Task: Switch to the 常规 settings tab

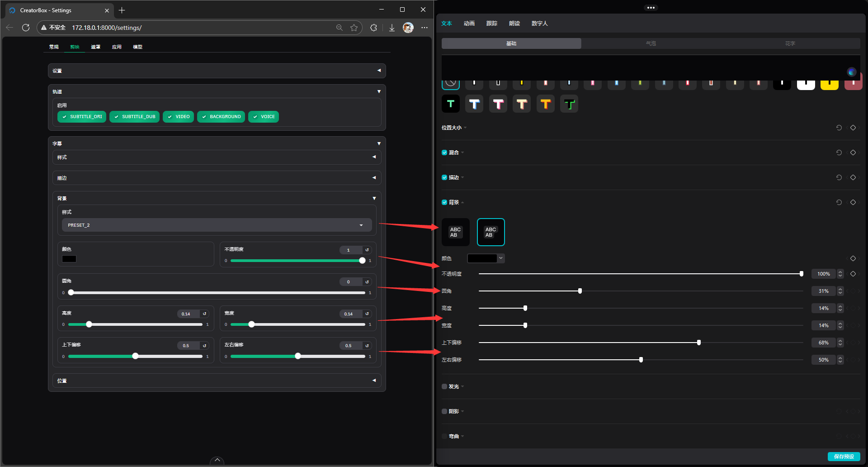Action: pos(54,47)
